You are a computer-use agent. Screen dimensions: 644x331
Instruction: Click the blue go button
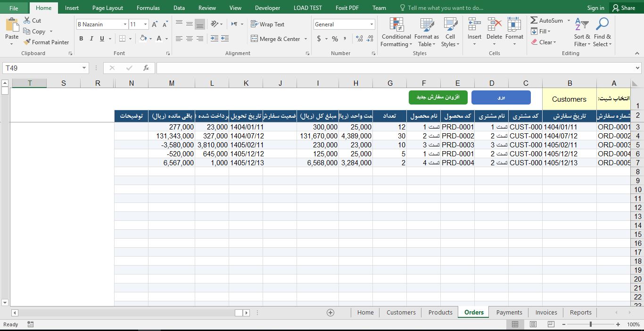coord(501,97)
